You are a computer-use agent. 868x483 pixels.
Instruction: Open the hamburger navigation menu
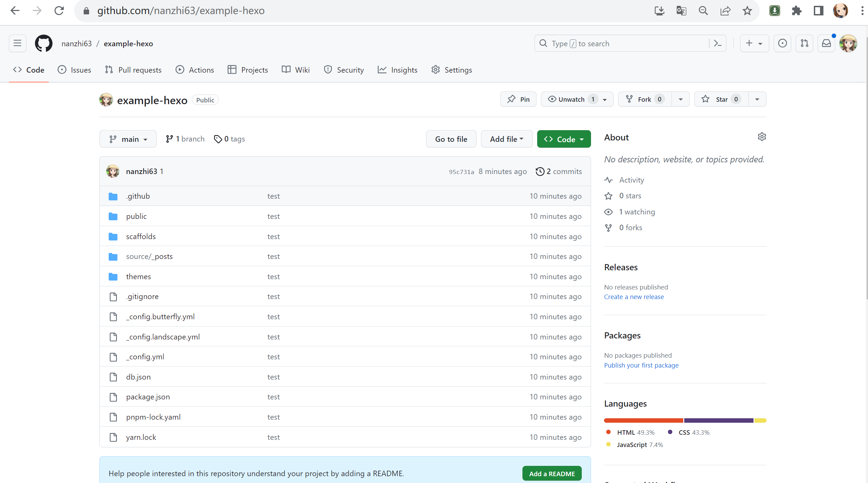(17, 43)
